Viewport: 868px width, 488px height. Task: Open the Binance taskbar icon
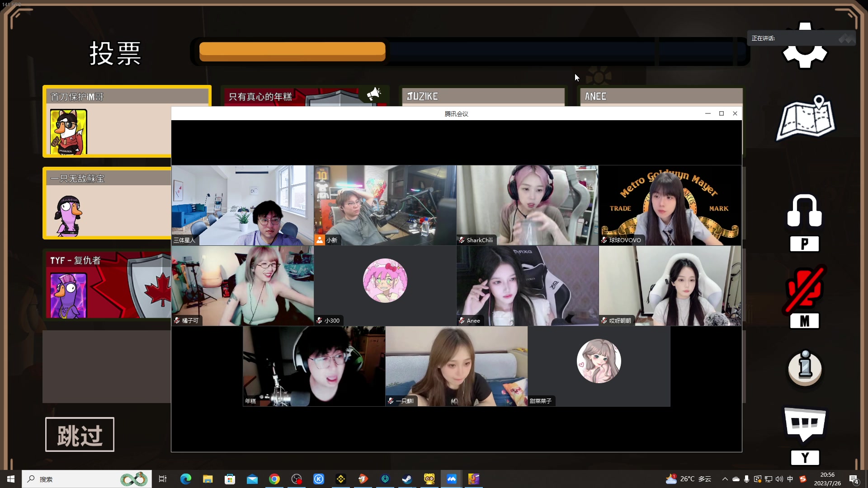pos(341,479)
